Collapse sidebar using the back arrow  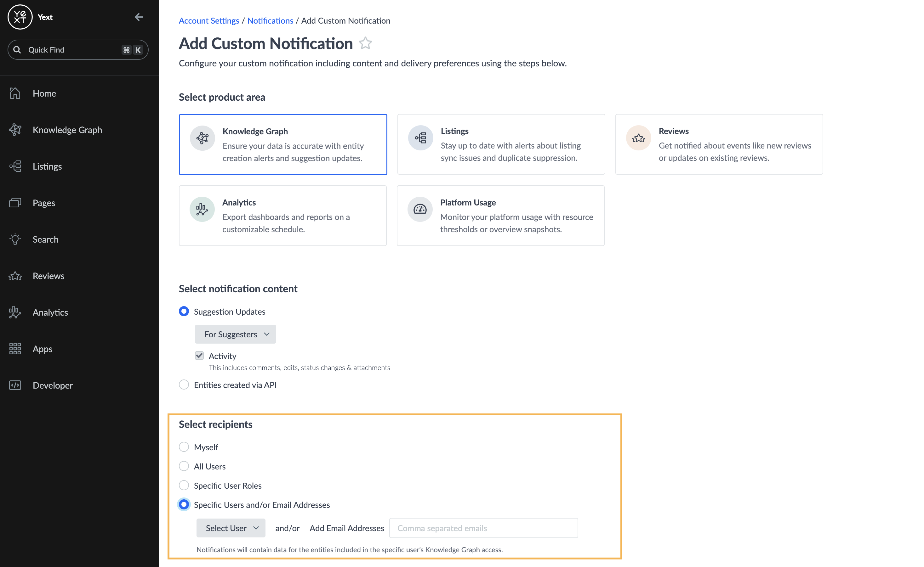[x=139, y=17]
